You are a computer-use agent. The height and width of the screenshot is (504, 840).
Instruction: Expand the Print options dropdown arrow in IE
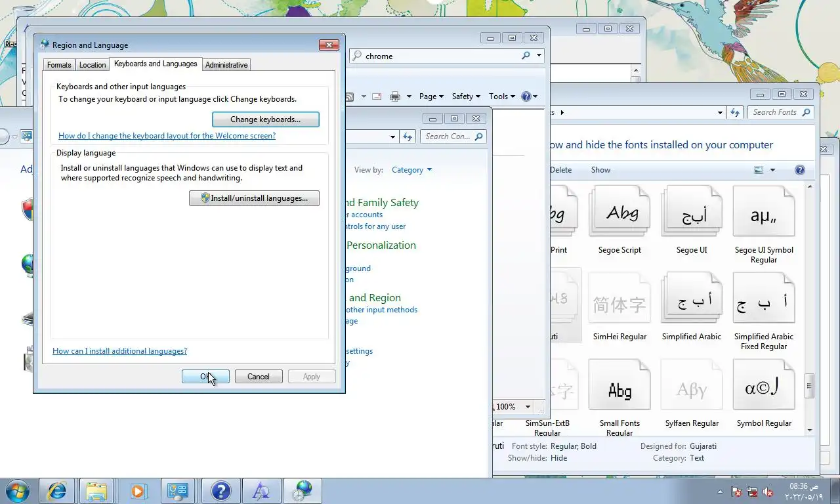408,96
